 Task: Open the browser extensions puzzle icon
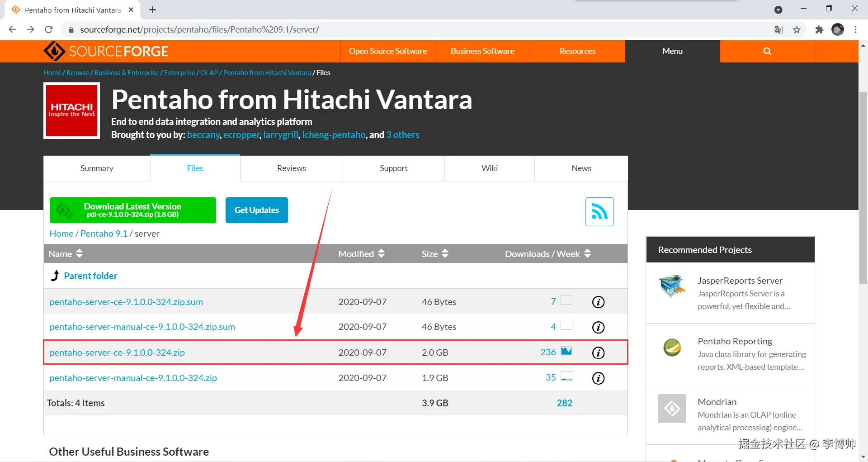(x=819, y=30)
